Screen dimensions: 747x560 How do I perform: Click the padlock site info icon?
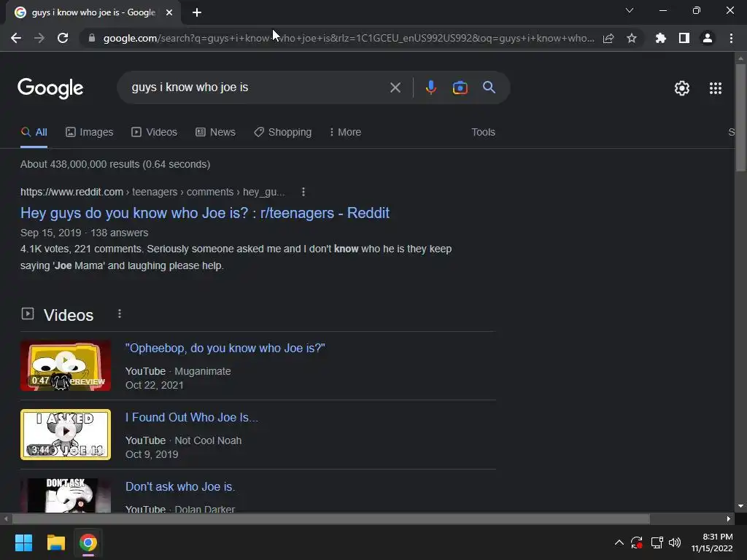(x=92, y=38)
